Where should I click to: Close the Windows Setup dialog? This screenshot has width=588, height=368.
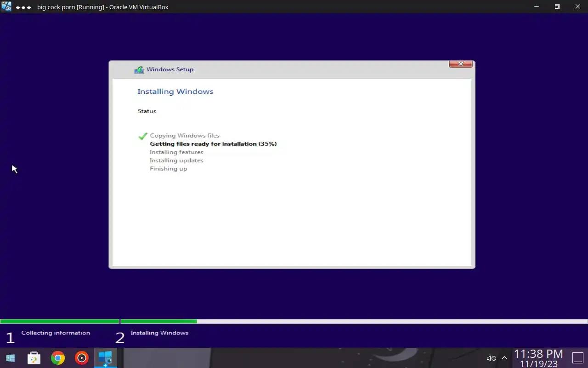click(x=461, y=64)
